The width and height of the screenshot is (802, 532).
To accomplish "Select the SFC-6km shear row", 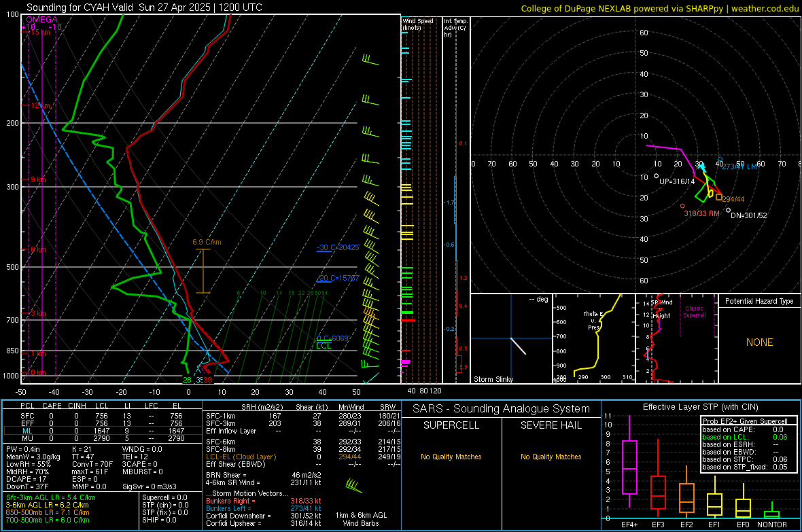I will 303,442.
